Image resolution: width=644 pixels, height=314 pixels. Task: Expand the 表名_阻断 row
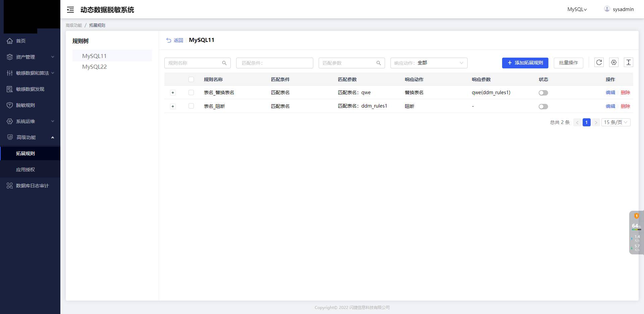coord(173,107)
